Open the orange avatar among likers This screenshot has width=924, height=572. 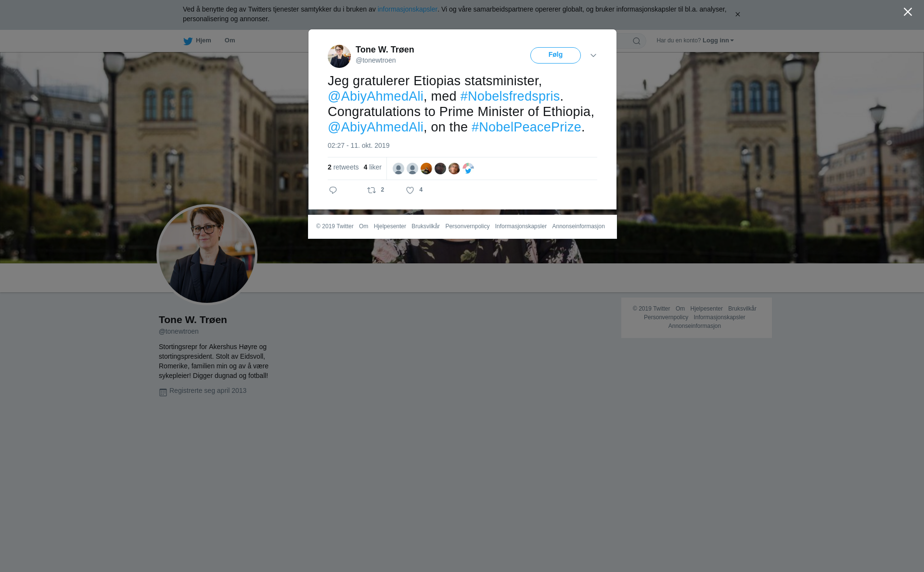(x=426, y=169)
